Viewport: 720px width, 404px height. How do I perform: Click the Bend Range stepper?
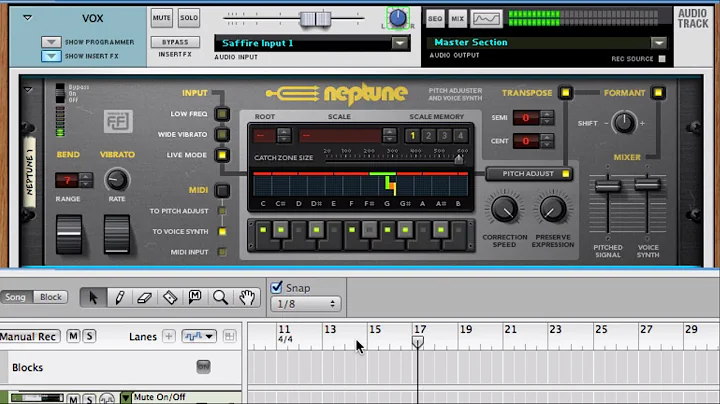point(86,180)
